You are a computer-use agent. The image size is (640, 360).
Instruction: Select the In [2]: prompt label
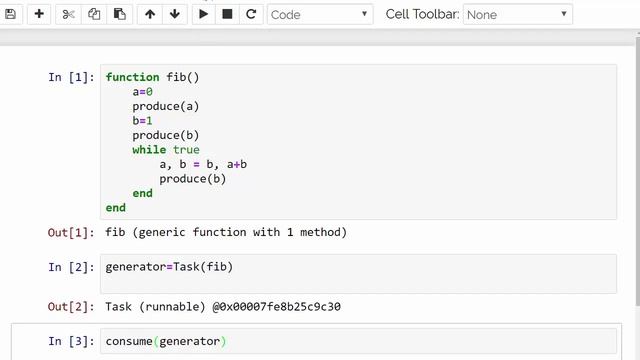[71, 267]
